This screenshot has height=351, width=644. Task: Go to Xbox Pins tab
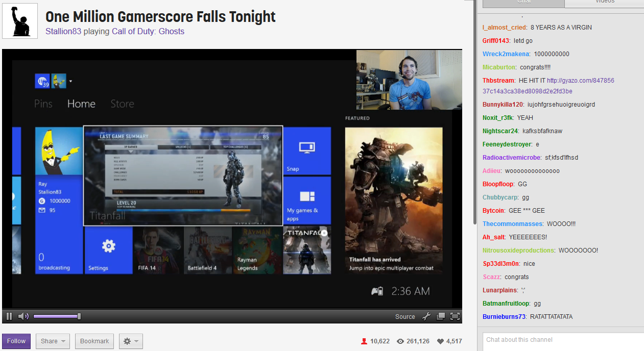click(43, 104)
